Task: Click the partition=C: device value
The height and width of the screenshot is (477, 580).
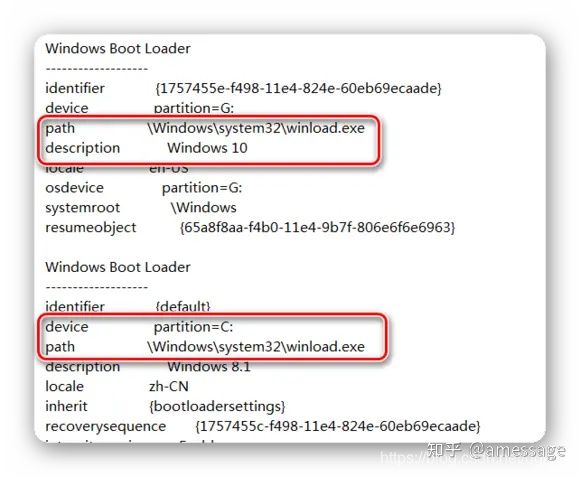Action: pos(193,327)
